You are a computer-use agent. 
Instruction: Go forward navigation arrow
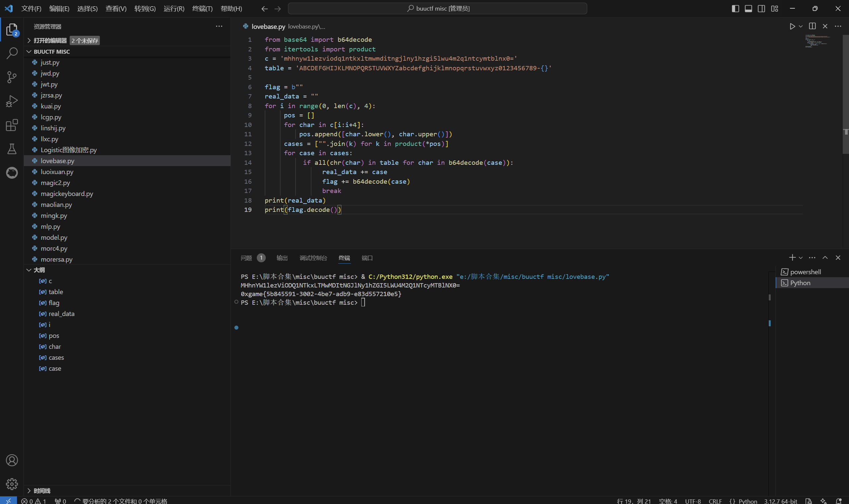tap(278, 9)
